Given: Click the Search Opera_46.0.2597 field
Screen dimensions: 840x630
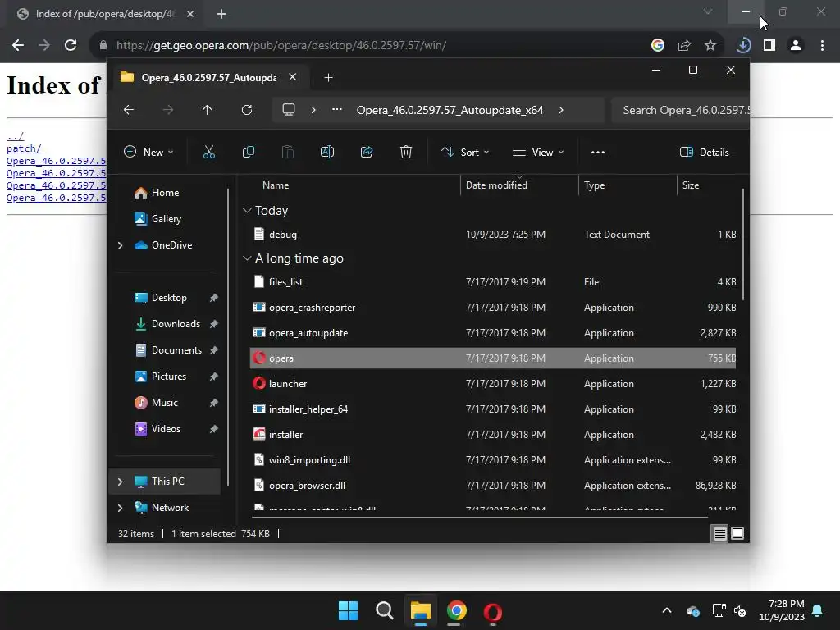Looking at the screenshot, I should click(680, 110).
